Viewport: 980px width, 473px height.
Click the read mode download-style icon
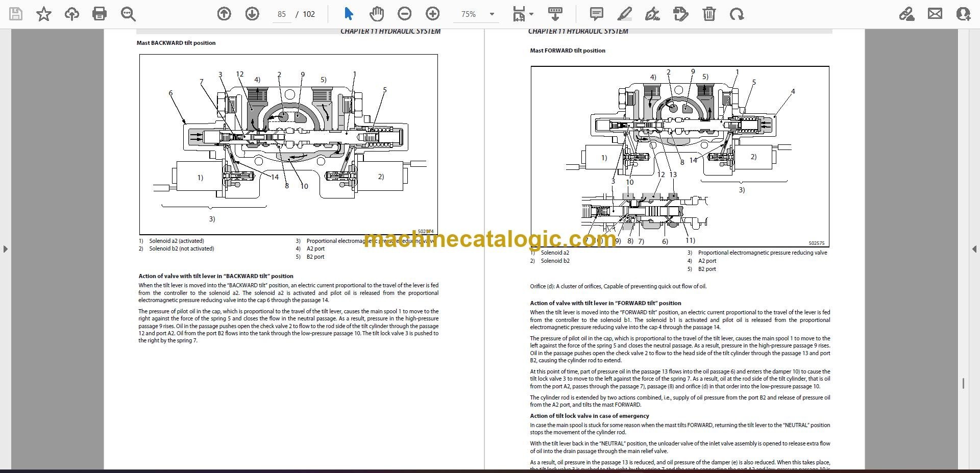[555, 14]
